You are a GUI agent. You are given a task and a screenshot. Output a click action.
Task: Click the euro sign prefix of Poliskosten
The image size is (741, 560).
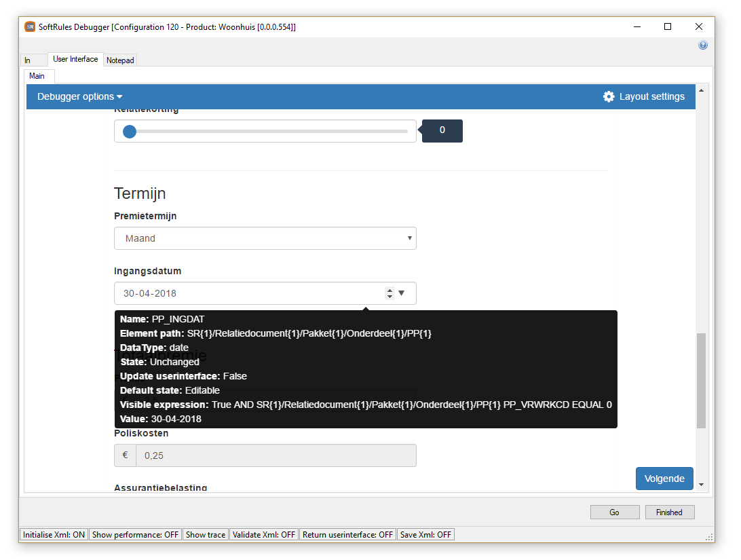tap(126, 455)
